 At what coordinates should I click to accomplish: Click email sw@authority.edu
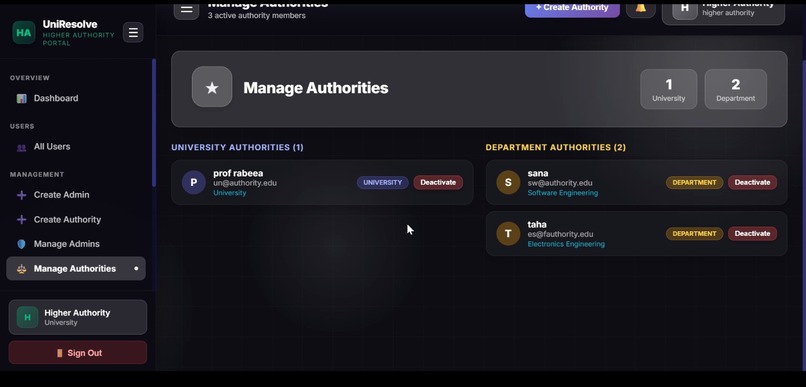click(560, 183)
